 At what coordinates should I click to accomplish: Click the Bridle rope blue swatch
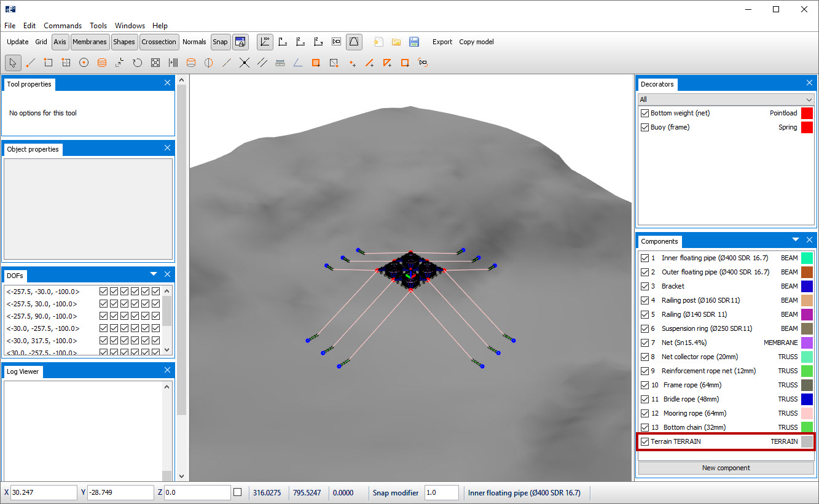[807, 399]
